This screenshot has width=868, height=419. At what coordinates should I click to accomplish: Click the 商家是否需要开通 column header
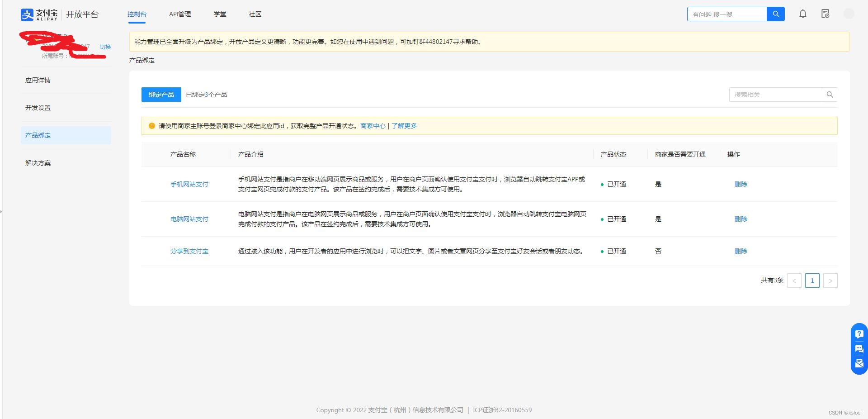point(680,154)
